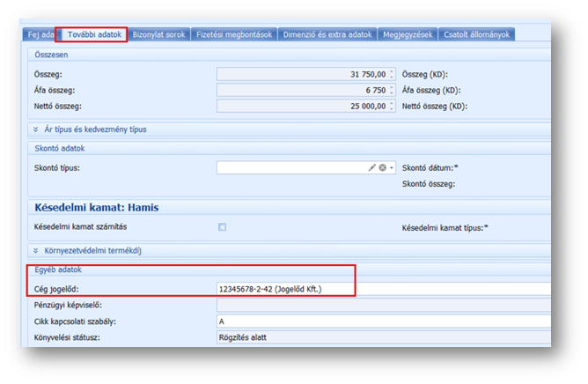Toggle the Késedelmi kamat számítás checkbox
The width and height of the screenshot is (588, 384).
pos(223,226)
